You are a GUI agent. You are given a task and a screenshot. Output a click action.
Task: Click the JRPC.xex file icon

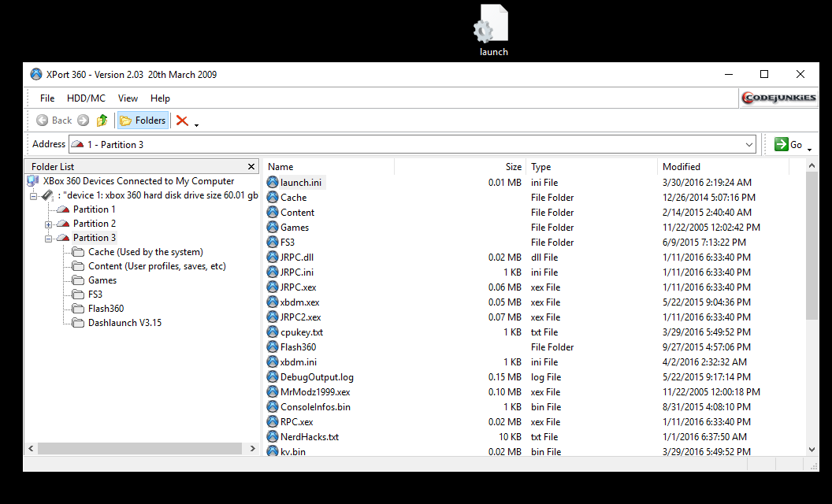click(x=272, y=287)
